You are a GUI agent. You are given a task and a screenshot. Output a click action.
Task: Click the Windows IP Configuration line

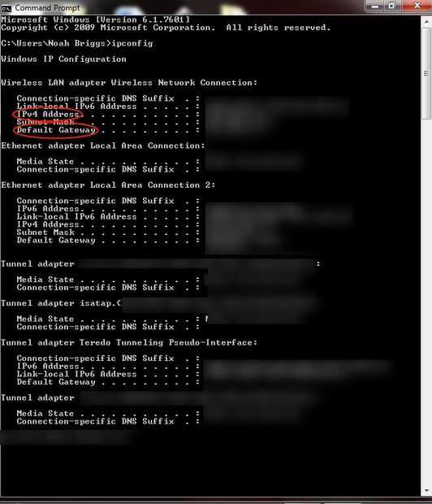pos(63,59)
